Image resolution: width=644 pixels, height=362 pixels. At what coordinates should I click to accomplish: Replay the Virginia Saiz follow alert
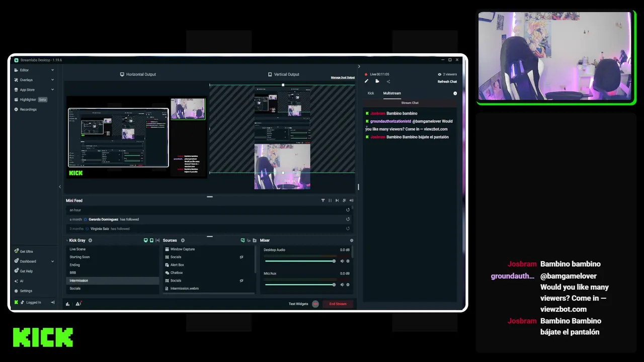348,229
